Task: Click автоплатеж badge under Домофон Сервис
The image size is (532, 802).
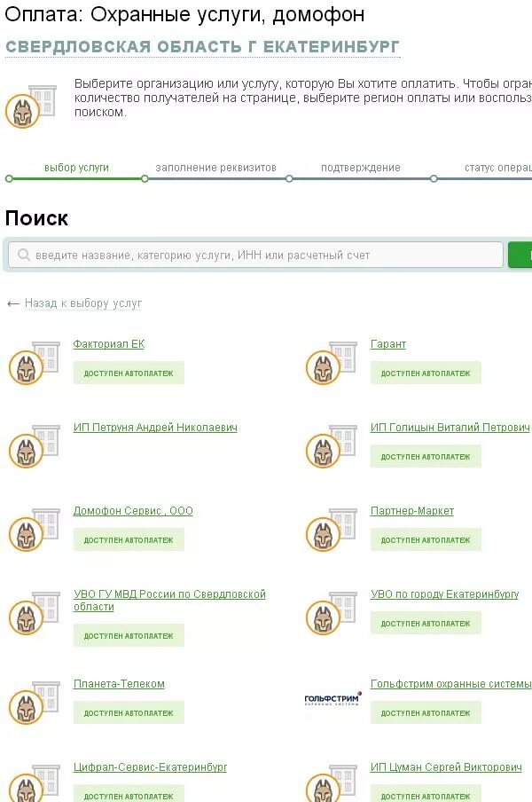Action: point(129,540)
